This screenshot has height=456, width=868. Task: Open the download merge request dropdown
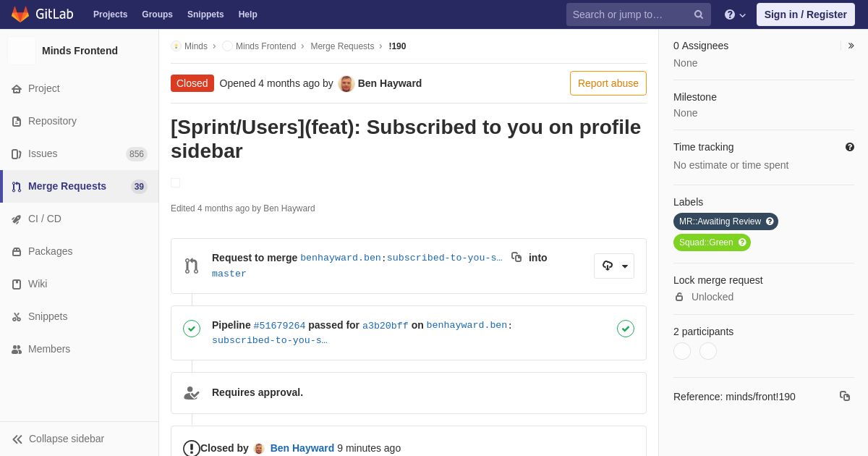click(x=614, y=266)
